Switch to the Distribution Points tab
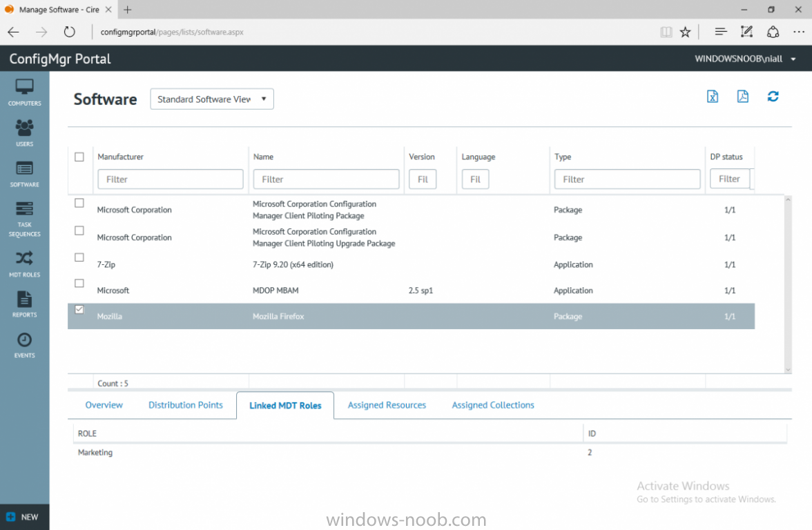The image size is (812, 530). [x=185, y=404]
